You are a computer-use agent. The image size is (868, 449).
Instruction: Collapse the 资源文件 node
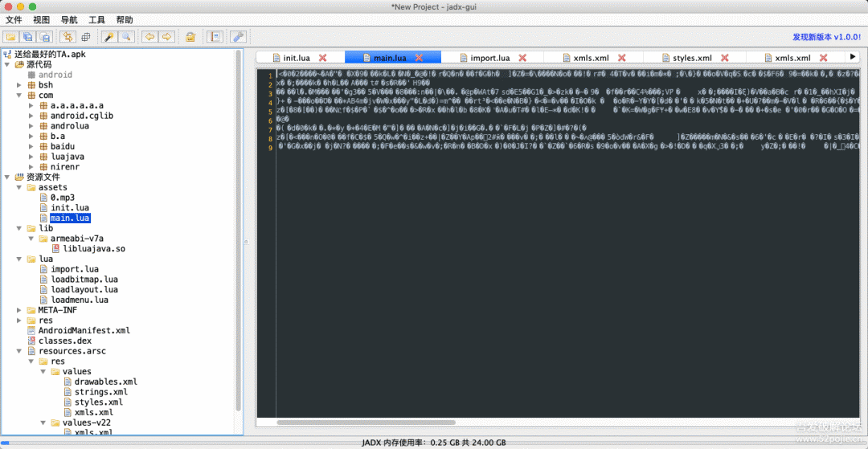(x=7, y=177)
